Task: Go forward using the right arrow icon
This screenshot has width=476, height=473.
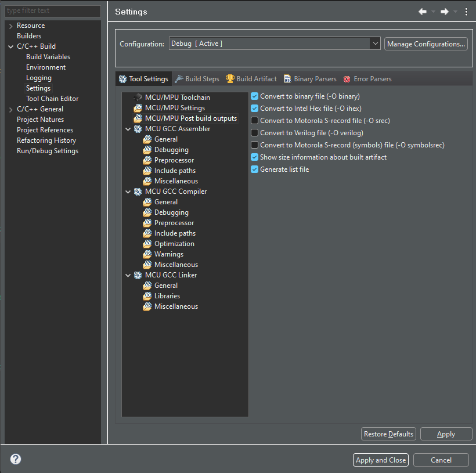Action: [x=445, y=12]
